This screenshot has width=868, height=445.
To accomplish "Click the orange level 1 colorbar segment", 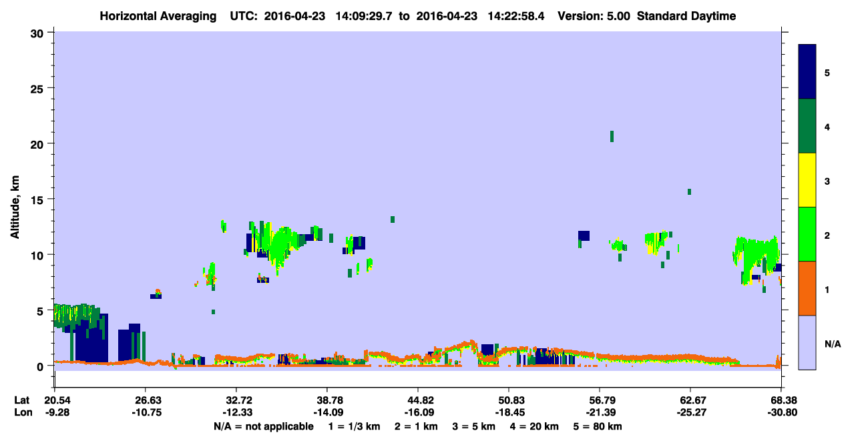I will 807,288.
